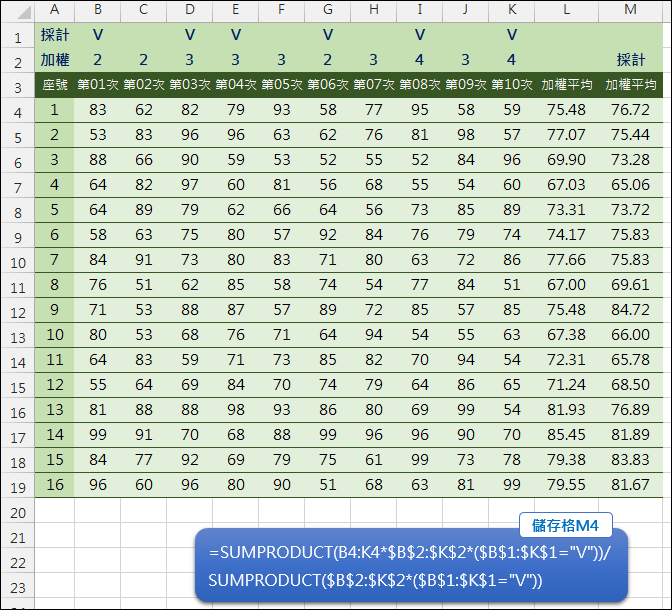Click the 採計 label in cell M2
Viewport: 672px width, 610px height.
coord(630,60)
